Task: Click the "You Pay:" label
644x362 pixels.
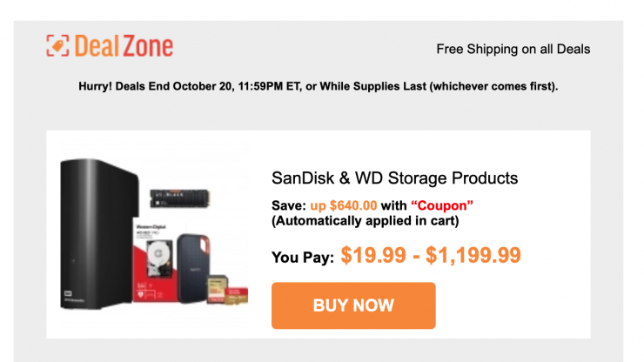Action: click(302, 258)
